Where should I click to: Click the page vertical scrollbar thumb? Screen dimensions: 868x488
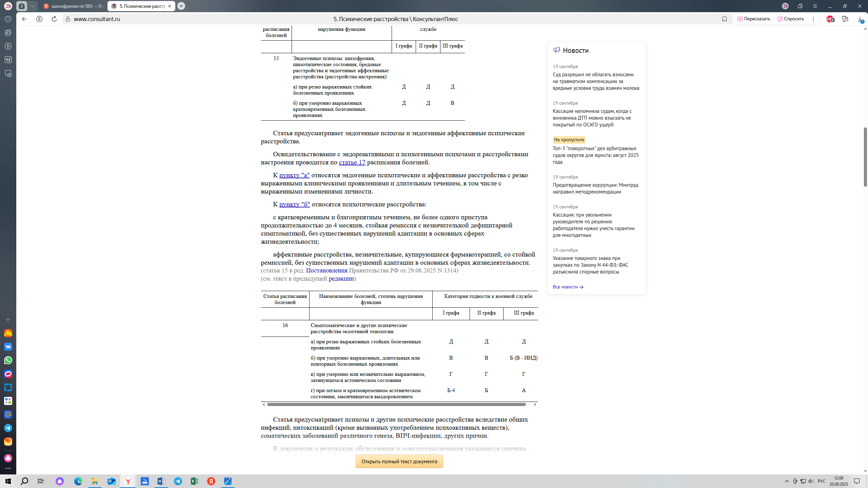pos(865,157)
